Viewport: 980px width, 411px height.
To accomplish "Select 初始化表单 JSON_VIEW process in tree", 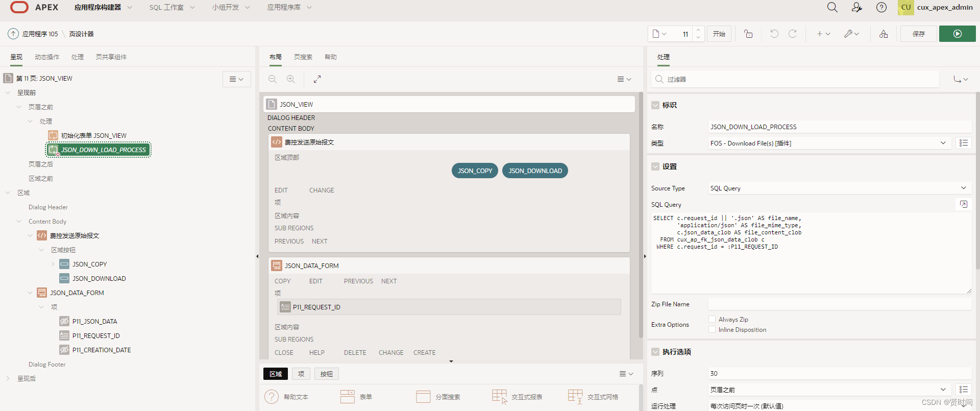I will (x=94, y=135).
